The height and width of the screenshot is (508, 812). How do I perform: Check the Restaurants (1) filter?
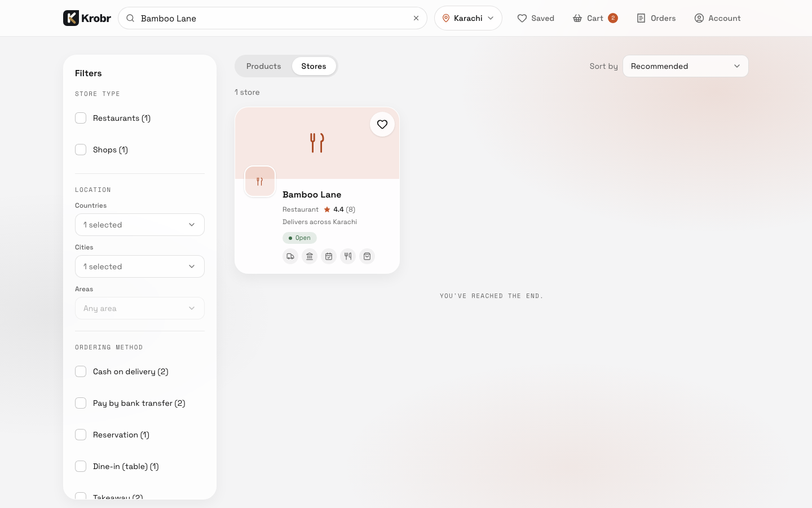(x=81, y=118)
